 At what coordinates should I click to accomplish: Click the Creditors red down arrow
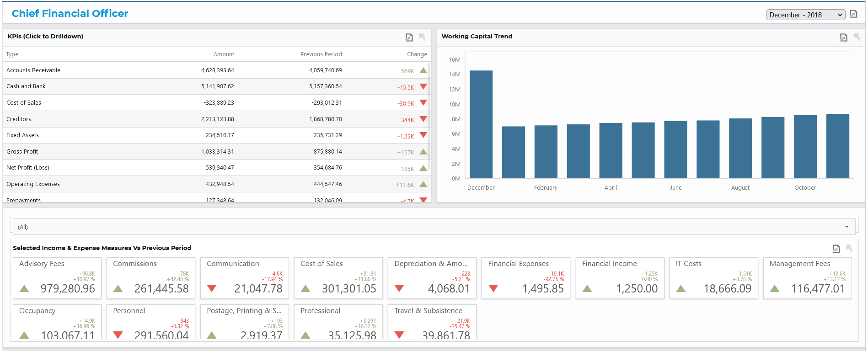pos(423,119)
